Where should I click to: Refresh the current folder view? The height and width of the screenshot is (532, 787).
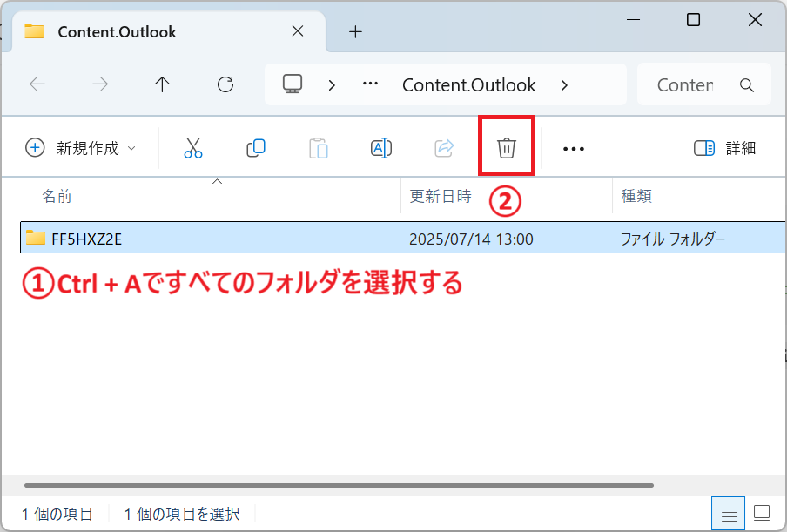click(x=225, y=84)
